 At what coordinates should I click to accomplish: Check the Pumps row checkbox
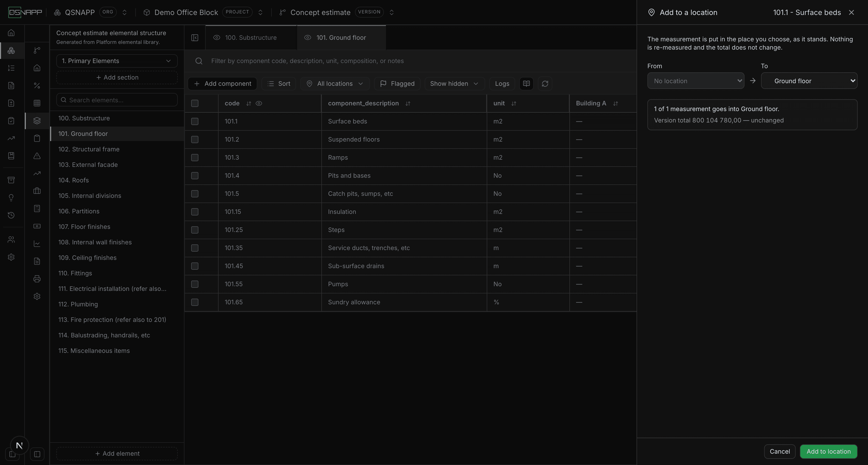point(195,284)
